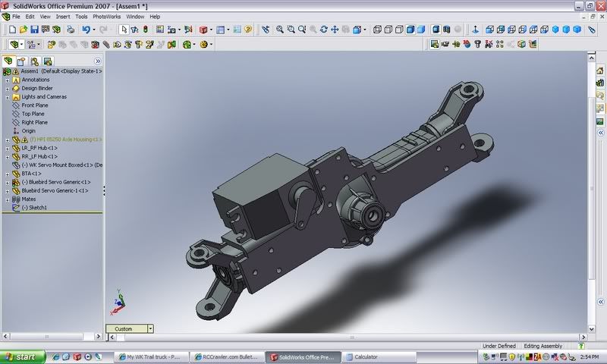The width and height of the screenshot is (607, 364).
Task: Click the PhotoWorks screw icon
Action: point(478,44)
